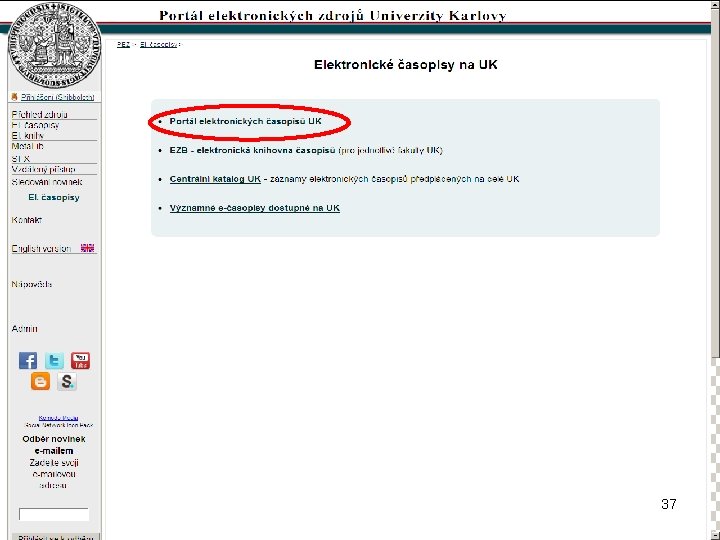Click the Charles University seal logo
This screenshot has height=540, width=720.
(54, 46)
